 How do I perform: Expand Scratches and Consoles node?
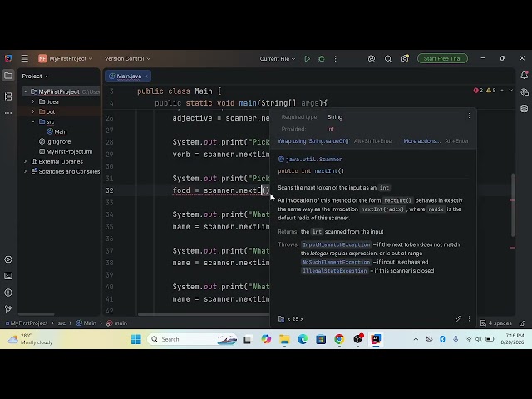pos(26,171)
